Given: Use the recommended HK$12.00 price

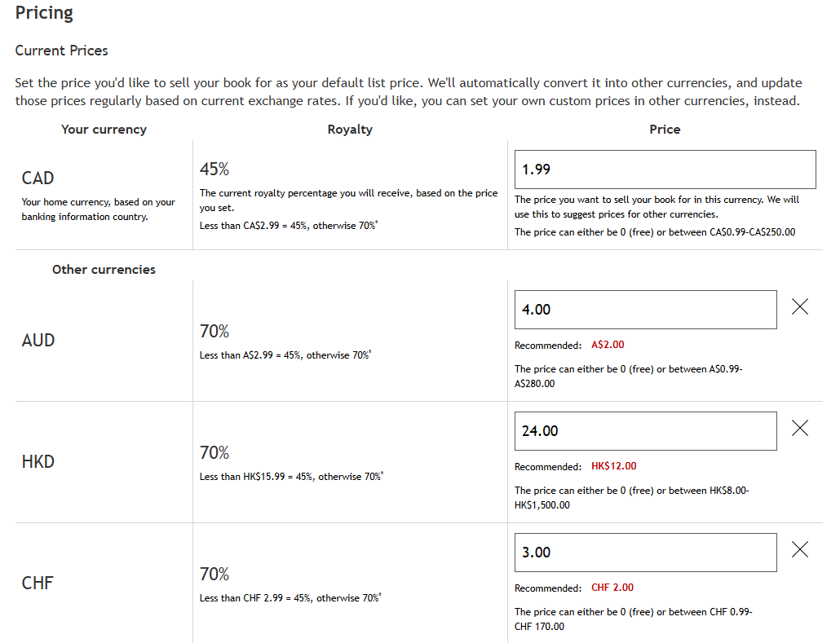Looking at the screenshot, I should coord(613,466).
